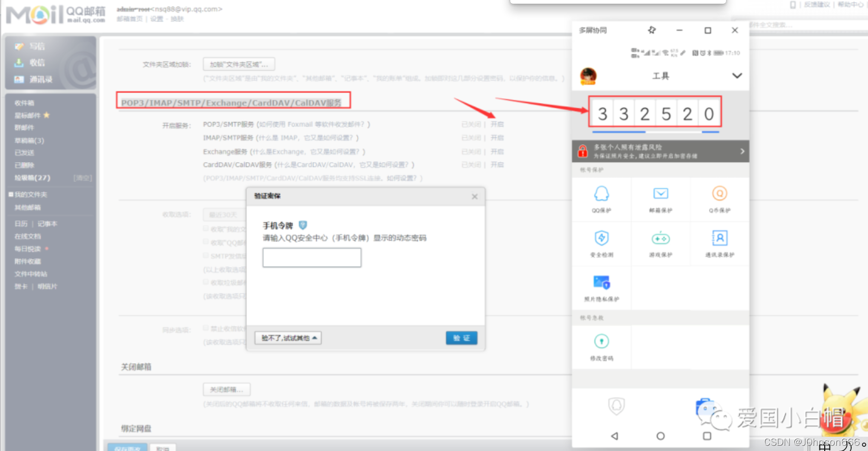868x451 pixels.
Task: Open 已发送 folder
Action: point(24,153)
